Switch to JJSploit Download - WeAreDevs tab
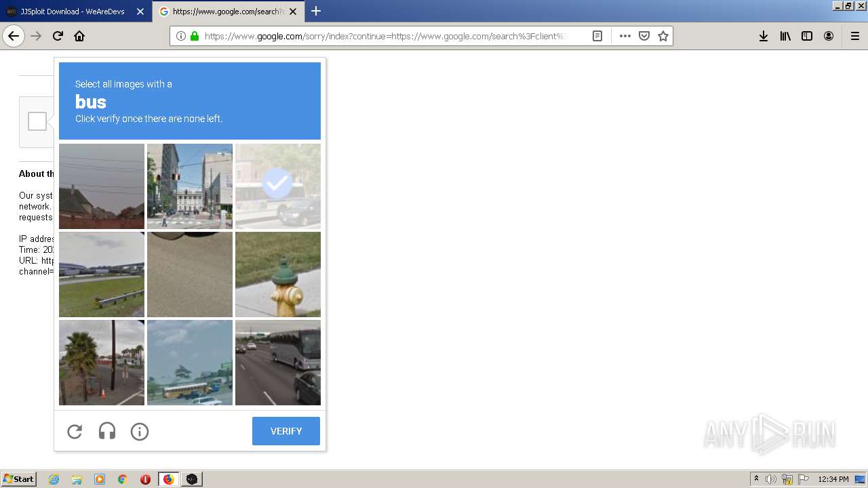The width and height of the screenshot is (868, 488). [x=73, y=12]
